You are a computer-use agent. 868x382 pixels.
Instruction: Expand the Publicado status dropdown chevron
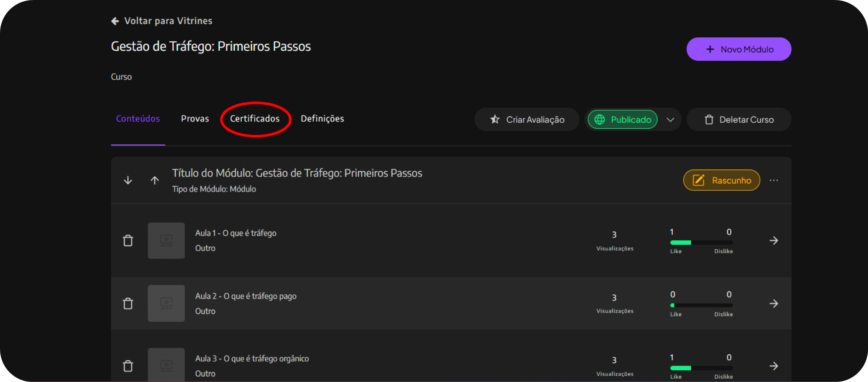(670, 120)
